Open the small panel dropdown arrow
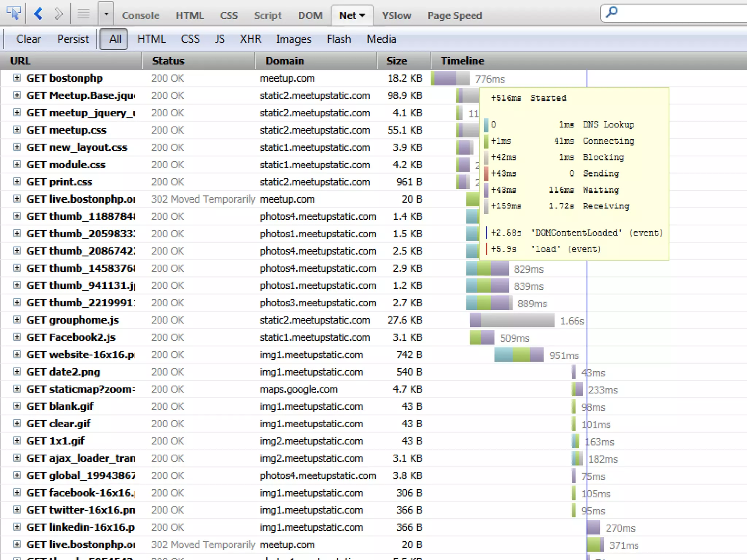 [106, 14]
